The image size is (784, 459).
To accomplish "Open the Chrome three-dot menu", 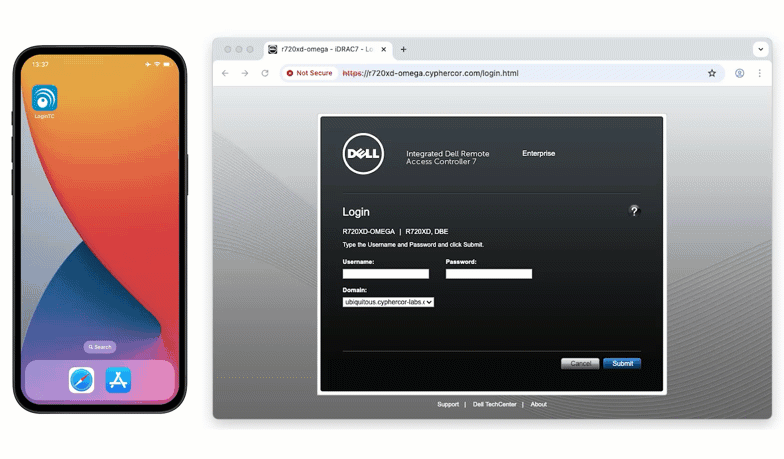I will 760,73.
